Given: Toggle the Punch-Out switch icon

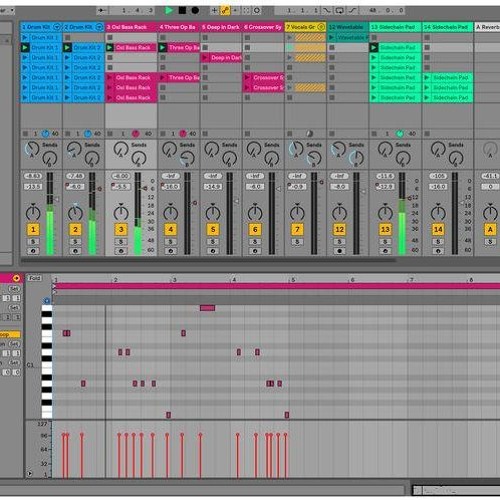Looking at the screenshot, I should [352, 11].
